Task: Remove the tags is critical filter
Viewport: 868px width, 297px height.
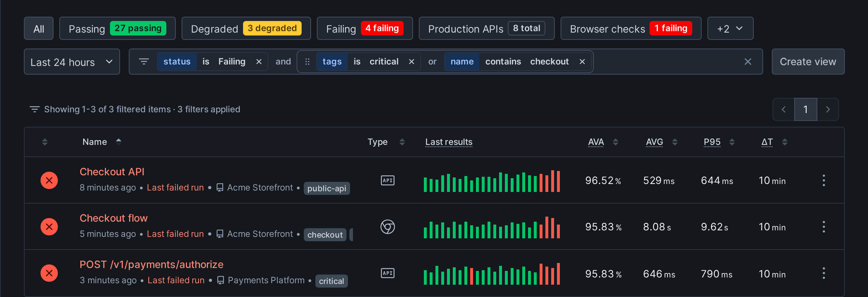Action: 412,62
